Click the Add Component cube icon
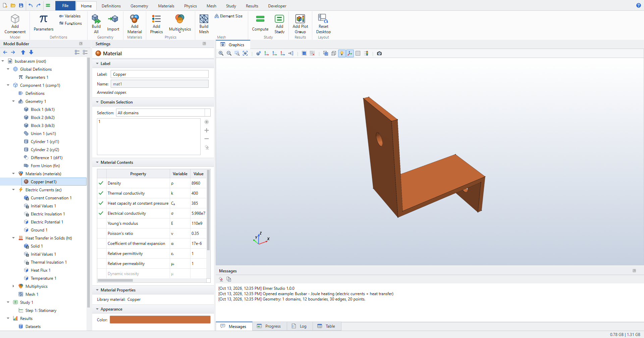 15,19
